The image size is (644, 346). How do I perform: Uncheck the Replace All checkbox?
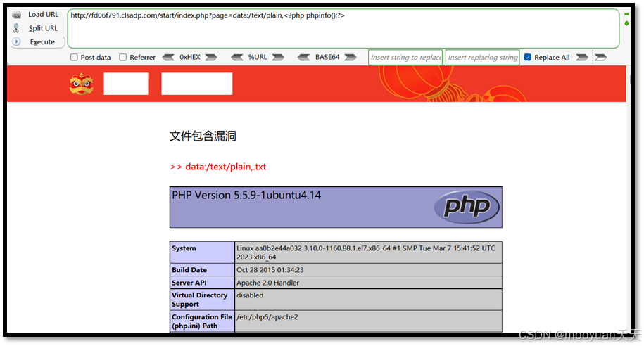tap(528, 57)
